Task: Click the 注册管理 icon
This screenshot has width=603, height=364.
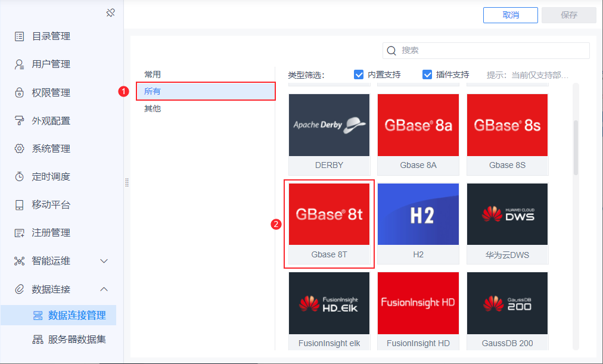Action: click(x=19, y=233)
